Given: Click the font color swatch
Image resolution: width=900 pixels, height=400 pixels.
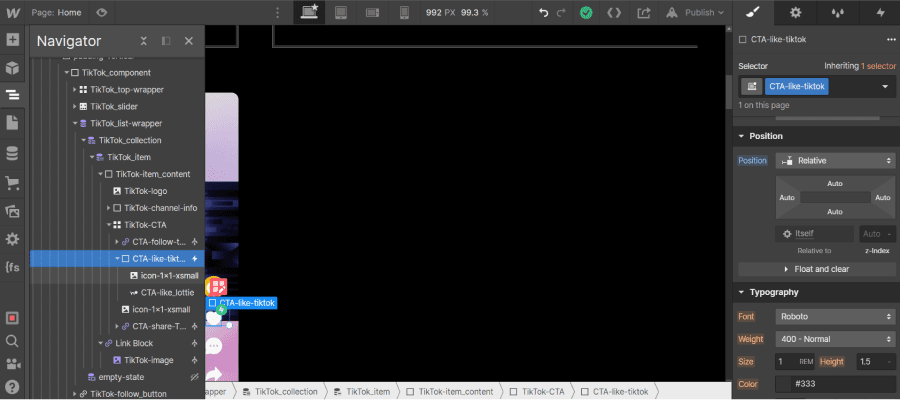Looking at the screenshot, I should [783, 384].
